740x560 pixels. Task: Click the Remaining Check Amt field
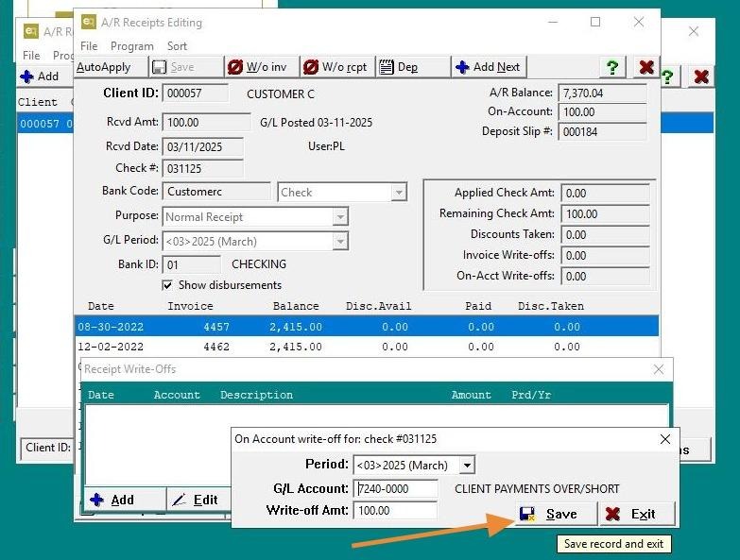click(605, 214)
